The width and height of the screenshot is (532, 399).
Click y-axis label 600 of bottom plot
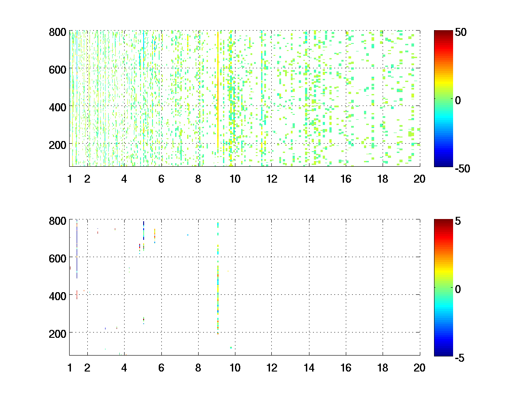(58, 258)
